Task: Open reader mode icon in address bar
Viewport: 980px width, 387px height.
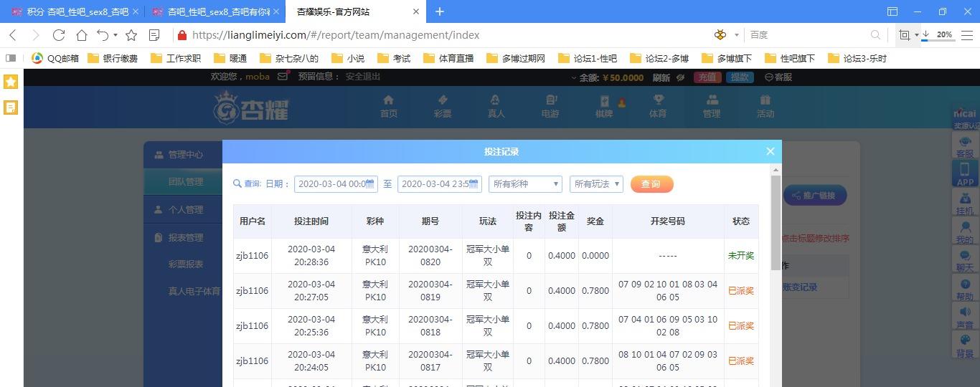Action: point(154,34)
